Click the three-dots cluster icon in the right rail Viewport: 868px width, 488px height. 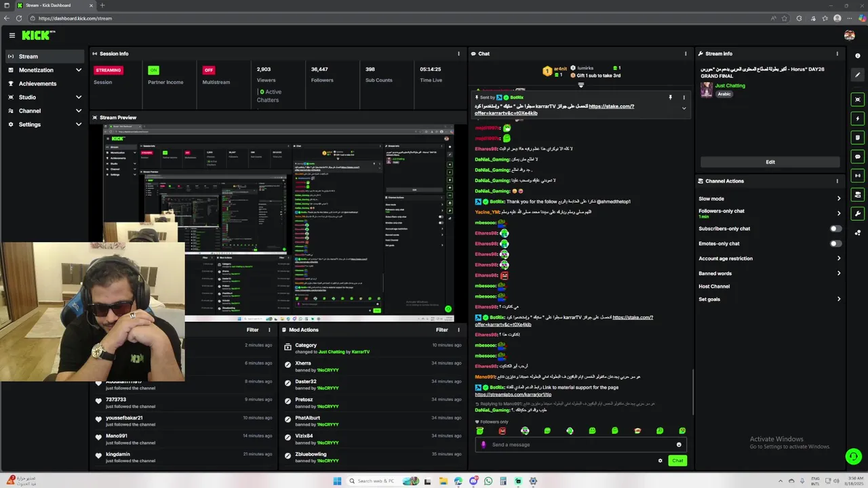click(857, 232)
